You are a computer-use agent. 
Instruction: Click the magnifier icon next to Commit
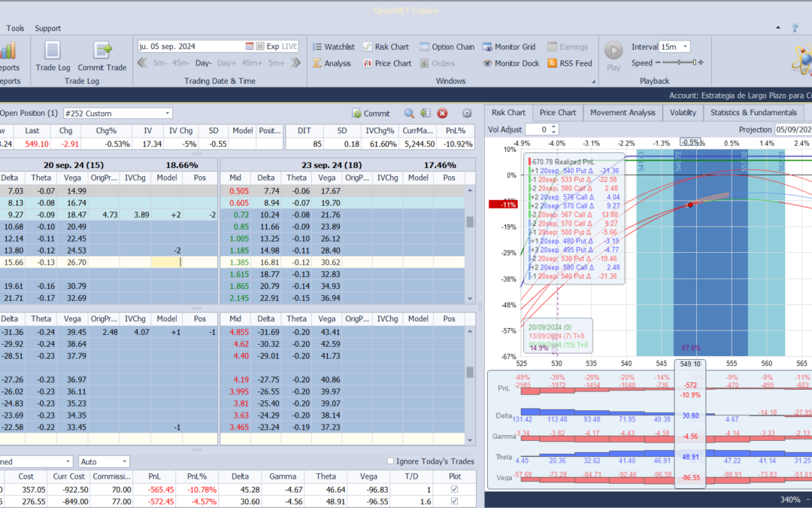coord(409,113)
